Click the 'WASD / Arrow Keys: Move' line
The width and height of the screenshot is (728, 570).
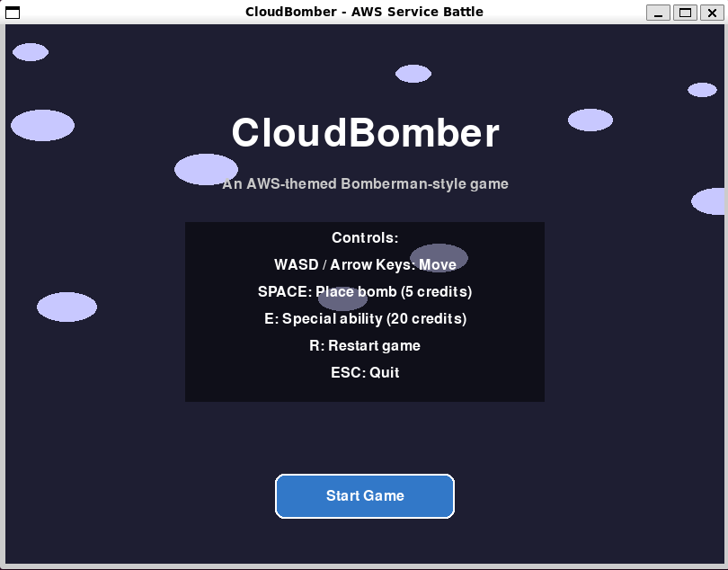[365, 265]
